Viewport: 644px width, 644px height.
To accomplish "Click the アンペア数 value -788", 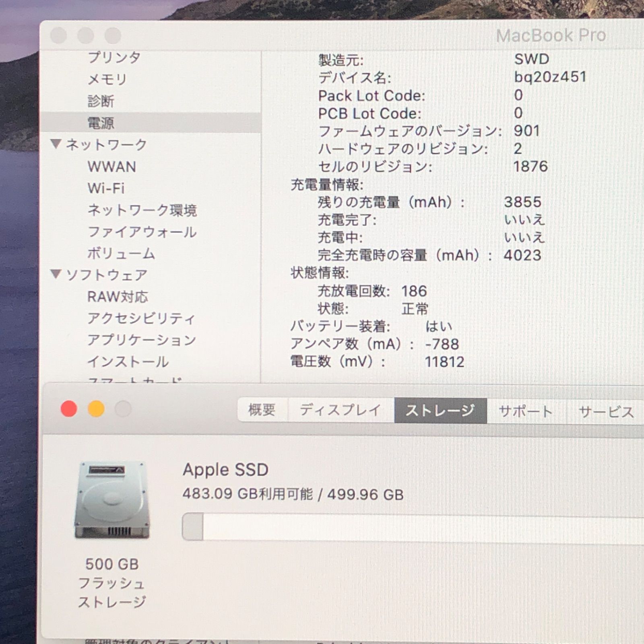I will tap(442, 344).
